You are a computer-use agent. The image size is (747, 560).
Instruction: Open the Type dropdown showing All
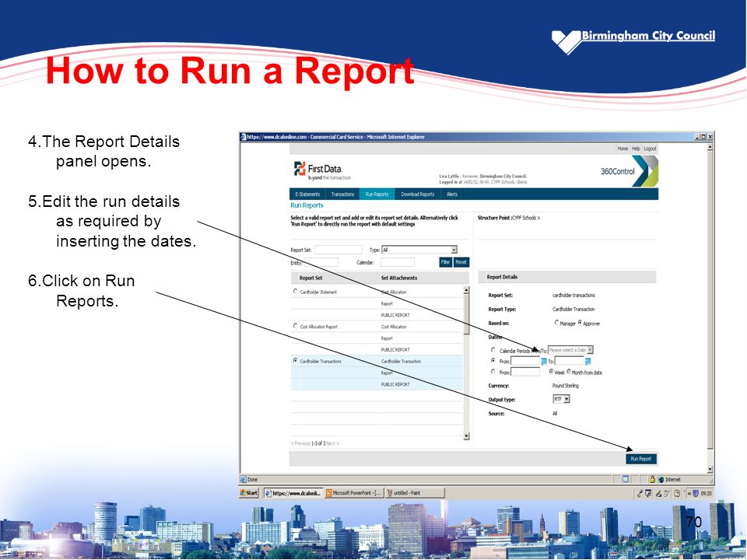[419, 250]
